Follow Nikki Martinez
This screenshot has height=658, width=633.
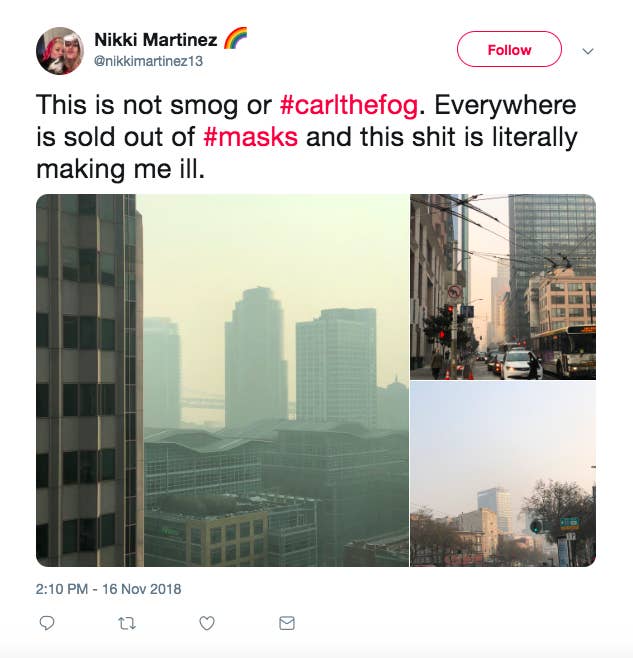pyautogui.click(x=509, y=50)
